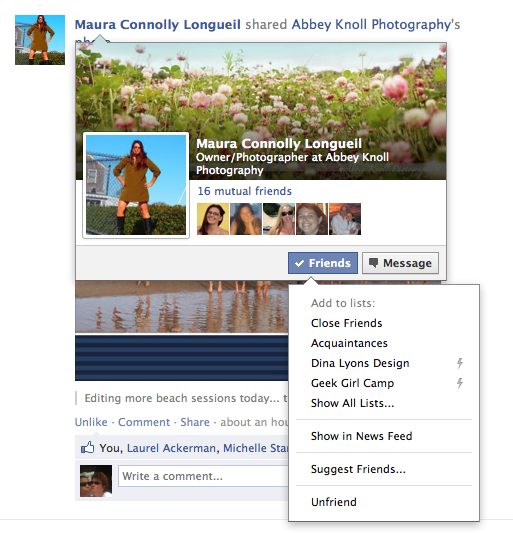Viewport: 513px width, 533px height.
Task: Select the first mutual friend thumbnail
Action: click(213, 219)
